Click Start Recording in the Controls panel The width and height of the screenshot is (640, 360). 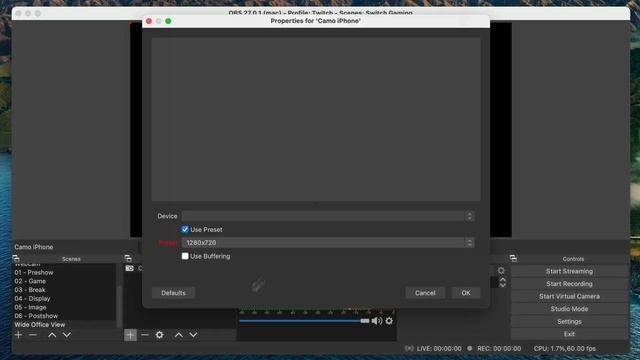[569, 284]
